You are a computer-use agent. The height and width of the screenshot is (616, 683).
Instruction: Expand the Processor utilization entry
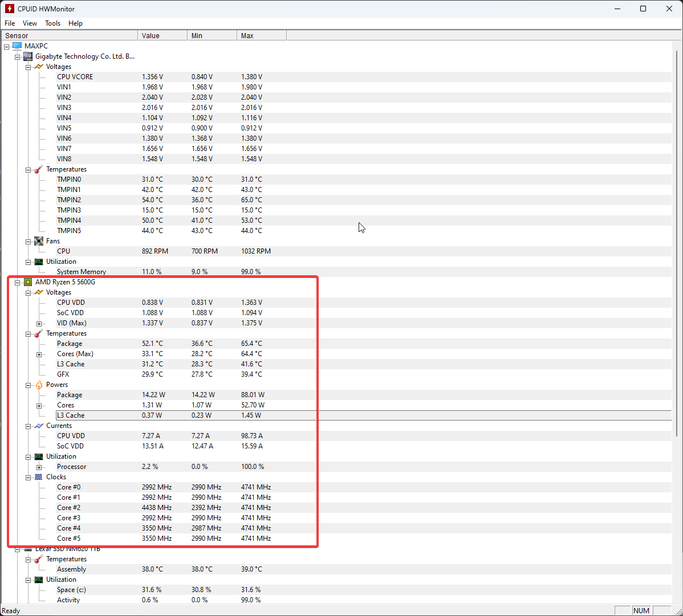(39, 467)
